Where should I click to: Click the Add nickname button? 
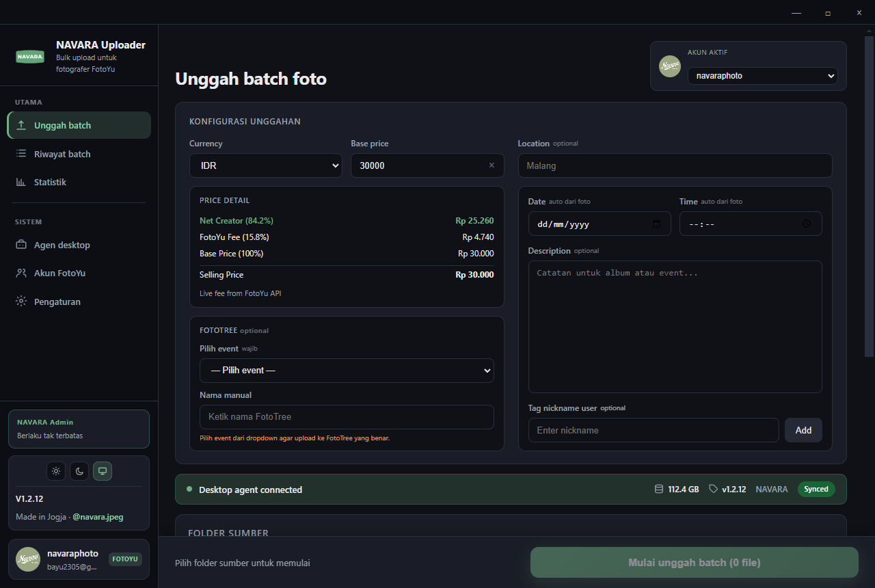point(803,430)
